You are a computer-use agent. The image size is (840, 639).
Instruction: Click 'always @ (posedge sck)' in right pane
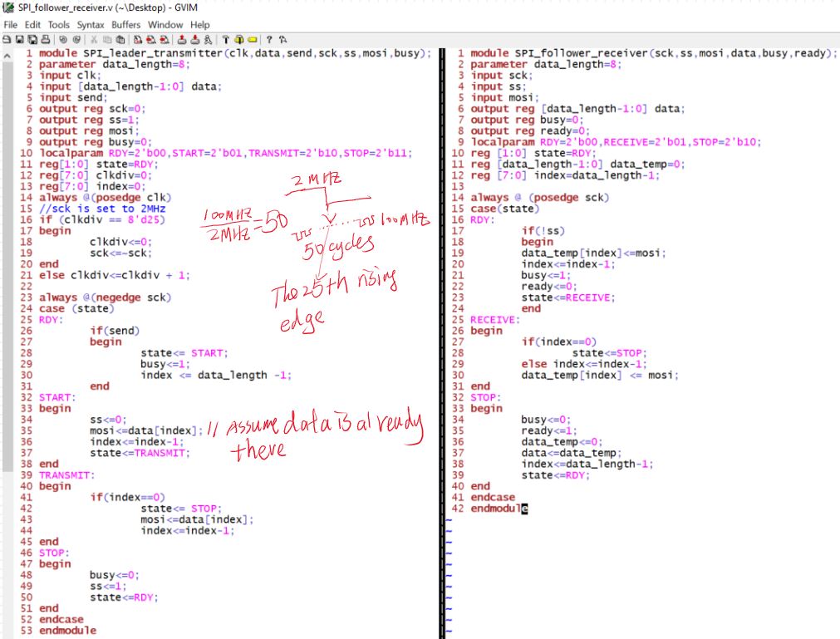coord(540,198)
